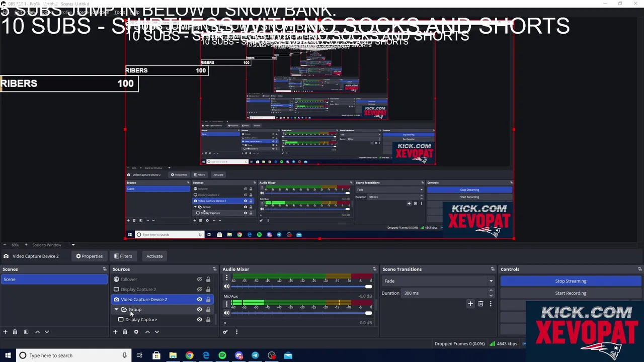Show the hidden follower source
The height and width of the screenshot is (362, 644).
click(199, 280)
